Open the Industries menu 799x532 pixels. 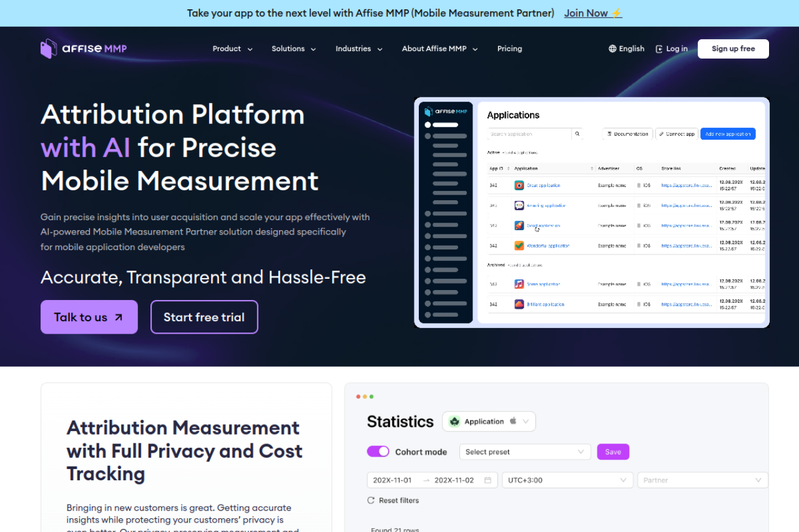click(x=359, y=49)
